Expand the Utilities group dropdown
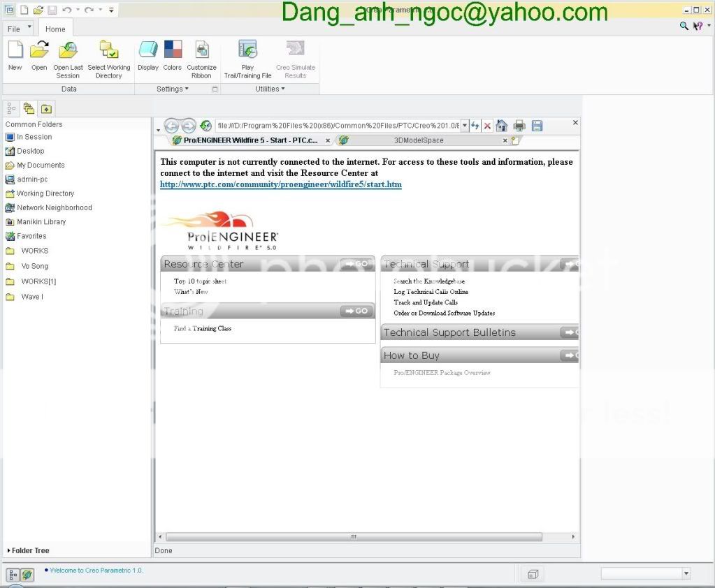Viewport: 715px width, 588px height. [270, 89]
